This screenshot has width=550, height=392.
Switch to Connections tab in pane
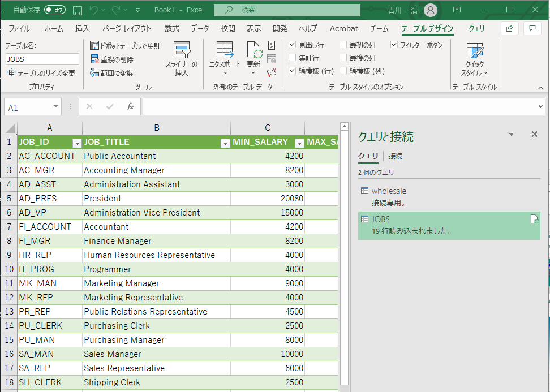(x=396, y=156)
